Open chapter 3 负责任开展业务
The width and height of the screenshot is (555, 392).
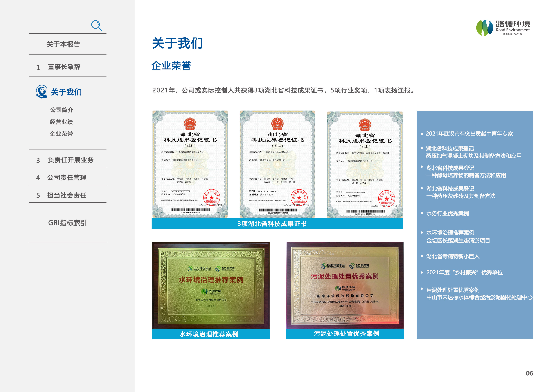point(70,160)
